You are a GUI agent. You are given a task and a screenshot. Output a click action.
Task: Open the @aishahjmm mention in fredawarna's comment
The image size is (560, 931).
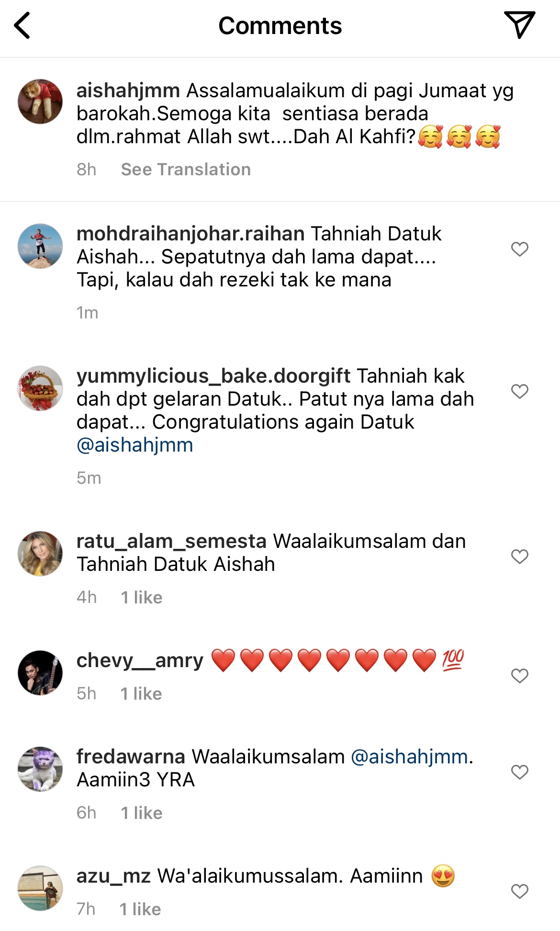coord(409,757)
